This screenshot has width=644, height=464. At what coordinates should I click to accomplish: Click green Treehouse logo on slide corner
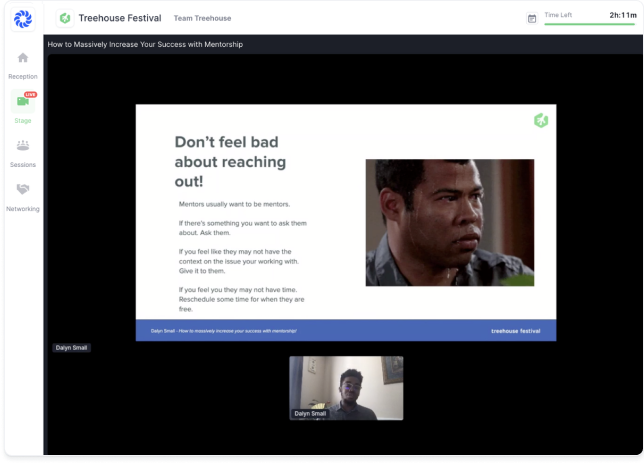[541, 120]
